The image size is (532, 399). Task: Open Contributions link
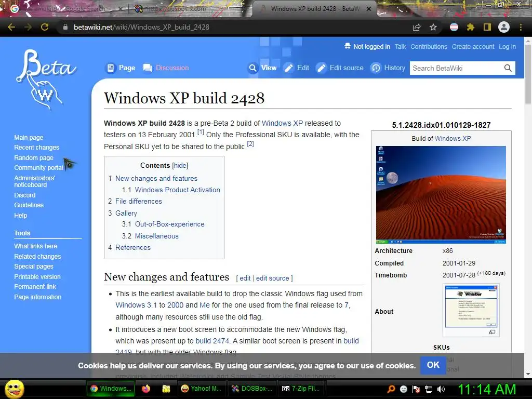tap(429, 47)
